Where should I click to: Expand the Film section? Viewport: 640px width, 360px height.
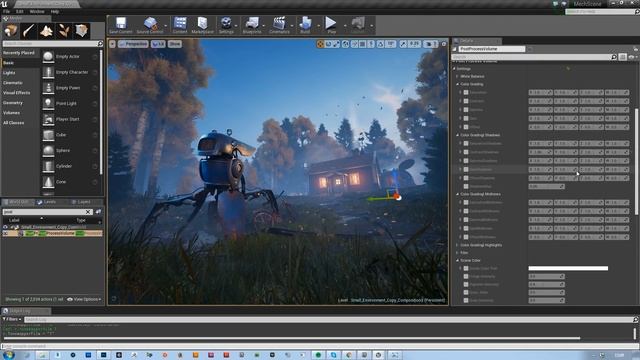tap(458, 253)
